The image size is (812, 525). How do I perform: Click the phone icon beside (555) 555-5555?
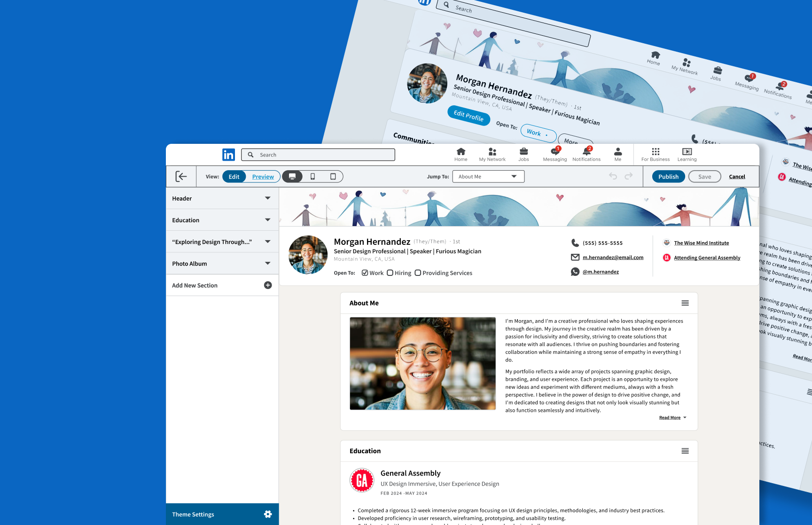(x=575, y=243)
